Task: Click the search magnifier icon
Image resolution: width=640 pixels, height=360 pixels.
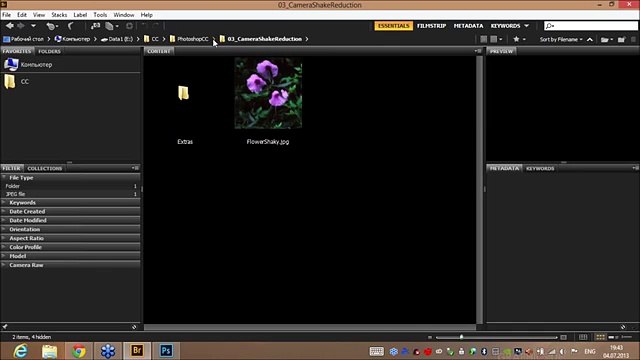Action: (x=550, y=26)
